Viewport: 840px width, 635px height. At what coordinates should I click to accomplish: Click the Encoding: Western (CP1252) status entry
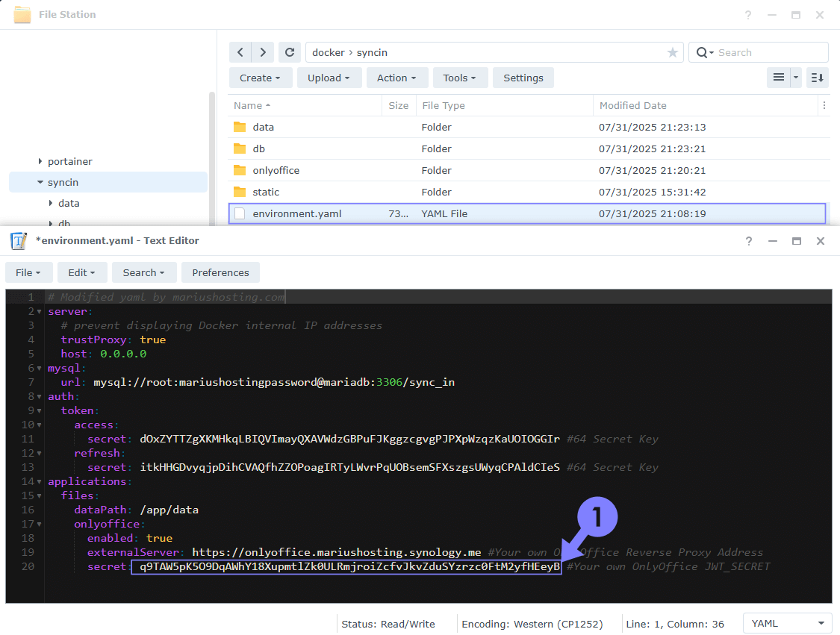532,624
